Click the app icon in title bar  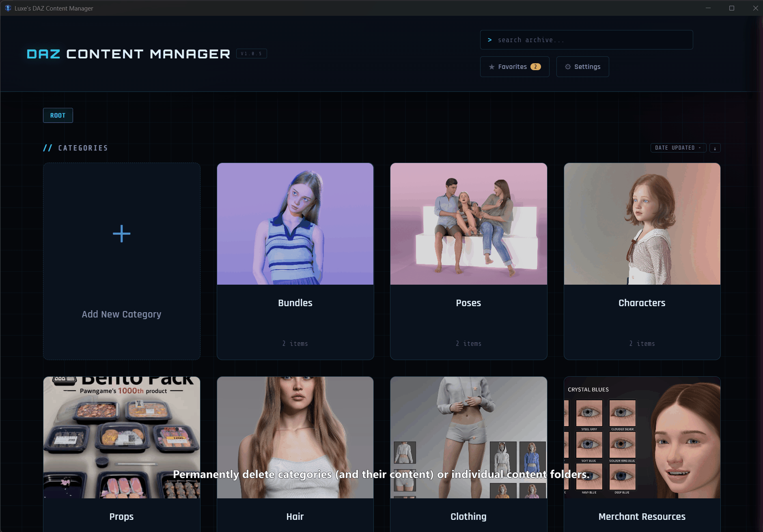pos(8,8)
